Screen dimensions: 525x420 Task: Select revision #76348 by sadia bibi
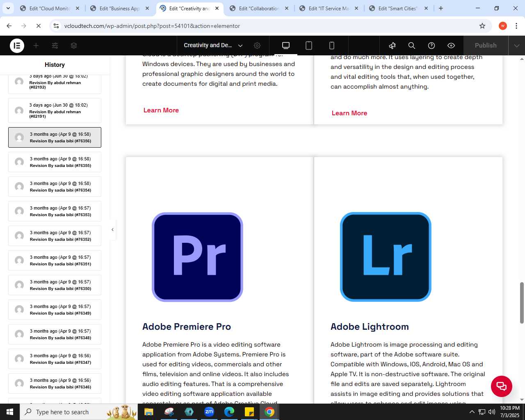click(55, 334)
